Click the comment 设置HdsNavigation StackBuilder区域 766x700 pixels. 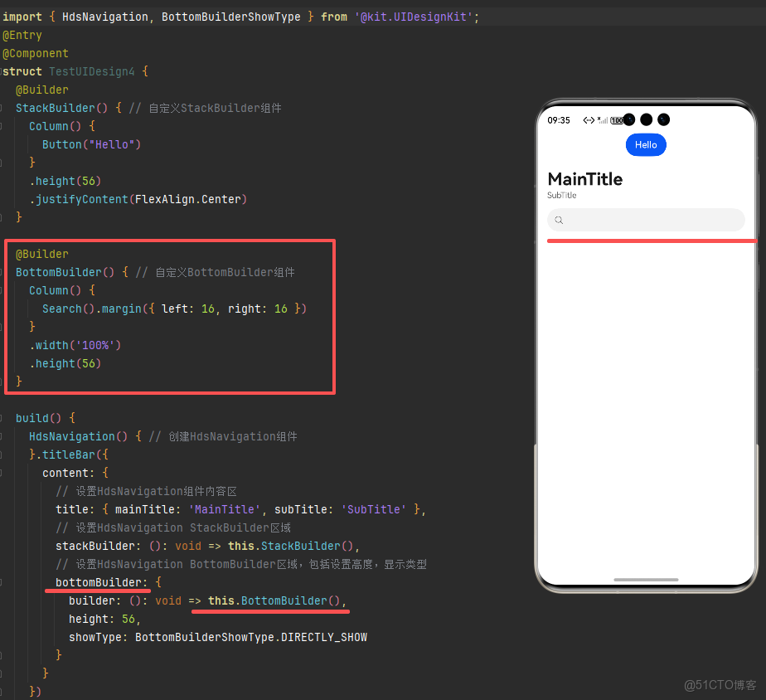tap(183, 528)
